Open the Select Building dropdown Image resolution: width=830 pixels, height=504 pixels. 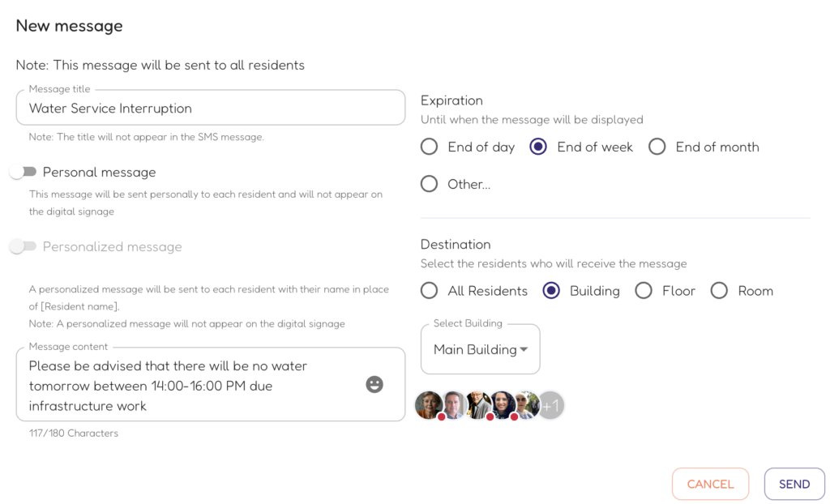(480, 349)
